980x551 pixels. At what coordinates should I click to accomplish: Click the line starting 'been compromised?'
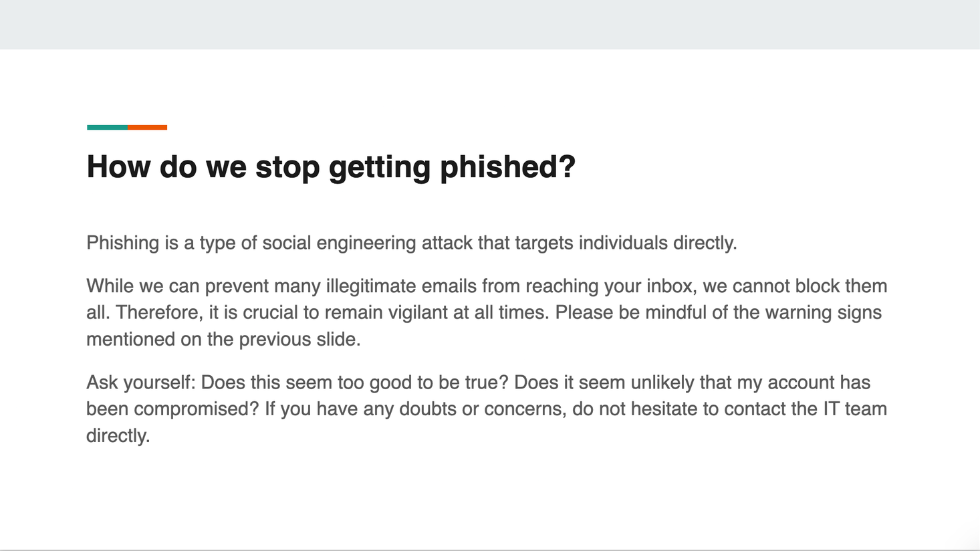tap(487, 409)
